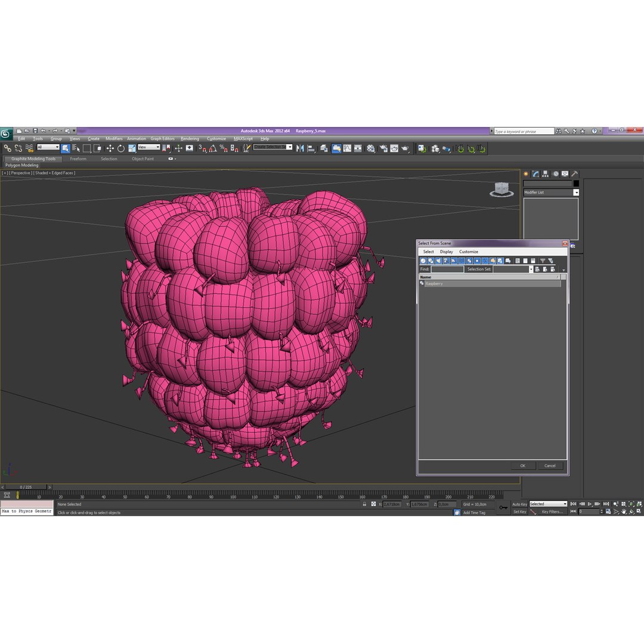644x644 pixels.
Task: Click the object color swatch in command panel
Action: tap(576, 184)
